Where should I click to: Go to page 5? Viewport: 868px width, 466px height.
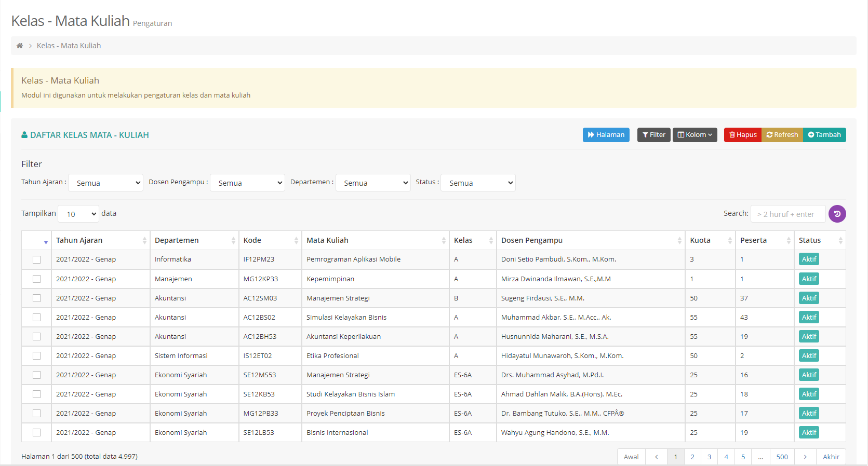pos(743,457)
